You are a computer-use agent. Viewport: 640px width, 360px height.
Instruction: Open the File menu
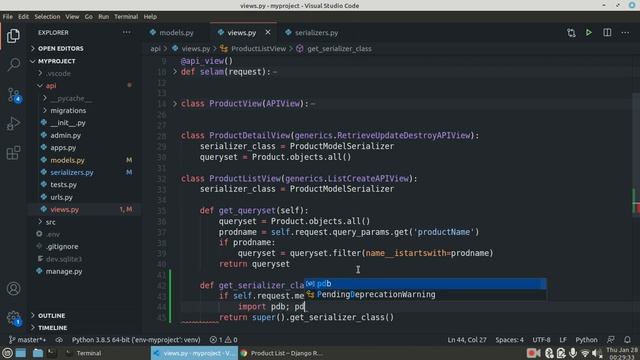click(x=7, y=17)
